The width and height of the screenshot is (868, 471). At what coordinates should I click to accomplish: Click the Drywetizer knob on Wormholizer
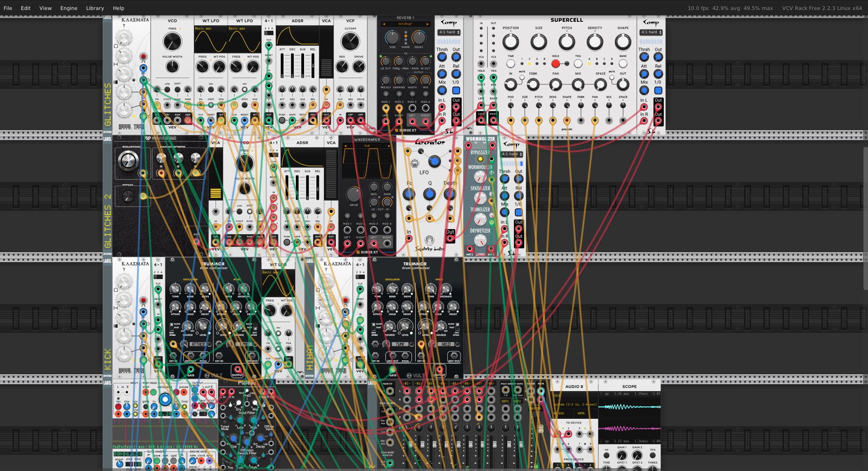tap(480, 240)
